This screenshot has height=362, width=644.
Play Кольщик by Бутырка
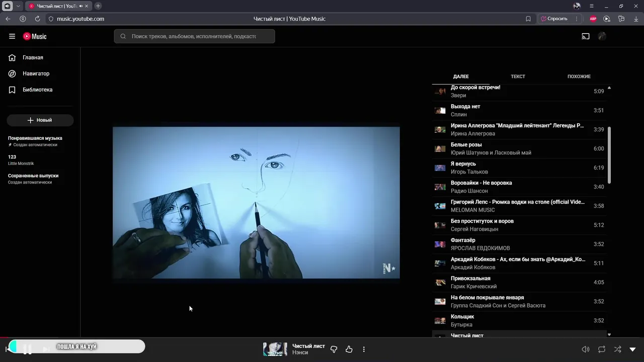point(519,320)
